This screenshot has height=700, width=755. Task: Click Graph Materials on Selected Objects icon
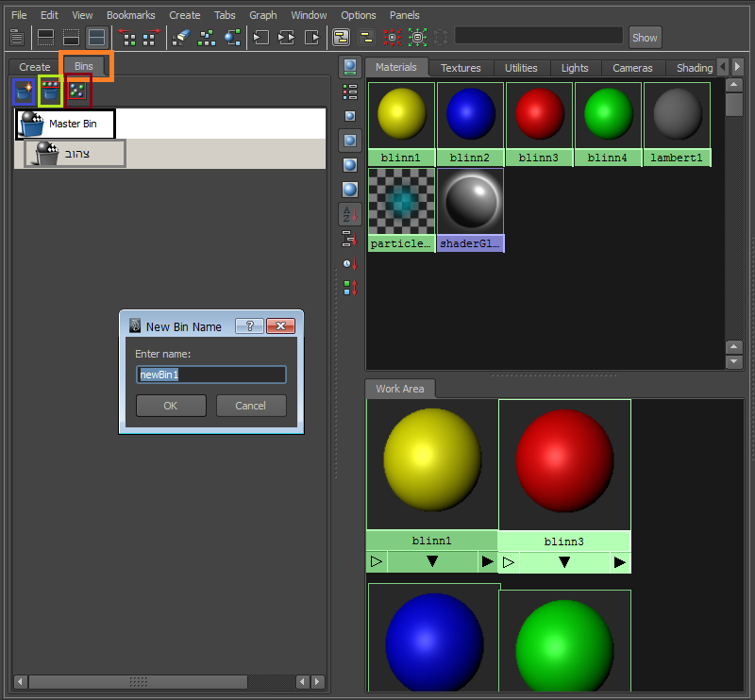232,38
